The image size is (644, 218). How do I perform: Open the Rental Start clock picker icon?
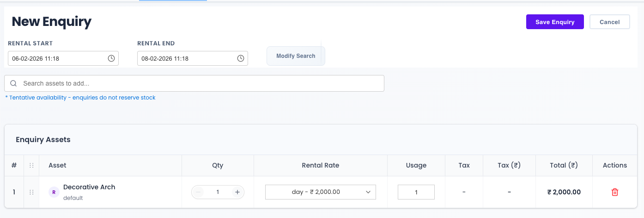coord(111,58)
